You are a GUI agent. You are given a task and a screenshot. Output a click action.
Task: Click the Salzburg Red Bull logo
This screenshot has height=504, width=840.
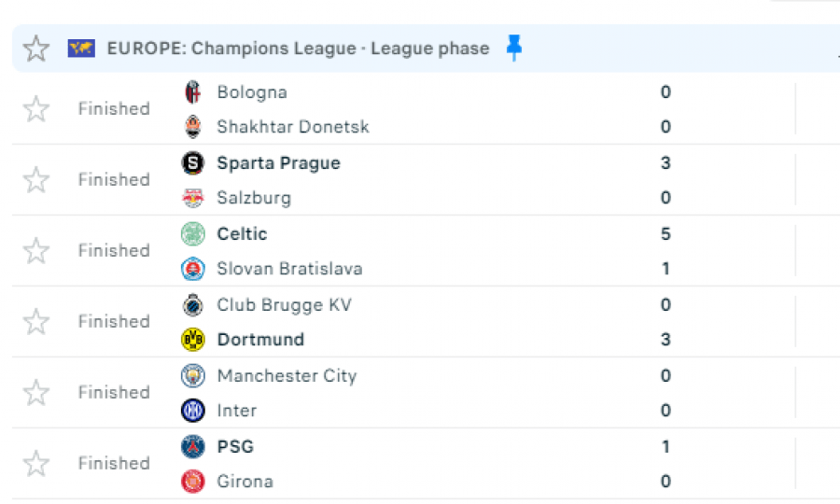192,198
